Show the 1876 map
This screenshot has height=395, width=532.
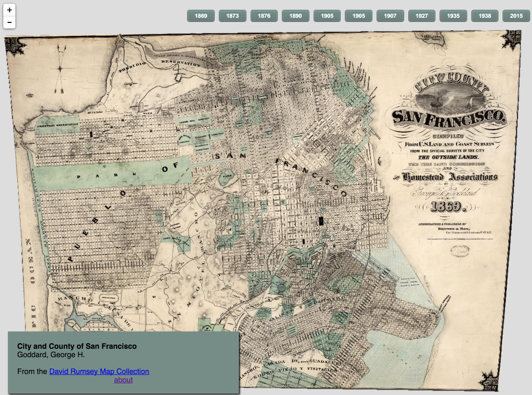[x=264, y=16]
